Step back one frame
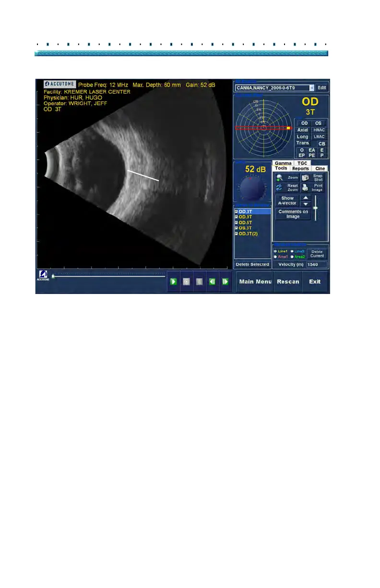Viewport: 380px width, 588px height. (x=212, y=282)
